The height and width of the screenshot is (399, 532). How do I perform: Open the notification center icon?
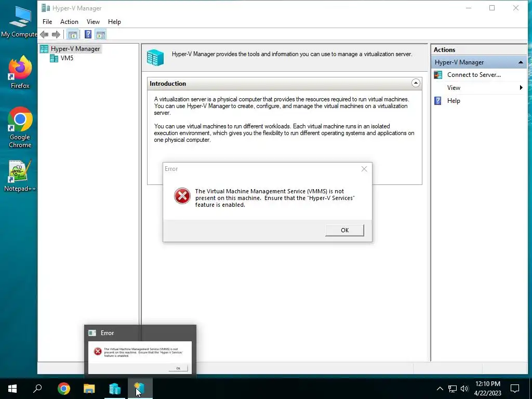(x=515, y=389)
